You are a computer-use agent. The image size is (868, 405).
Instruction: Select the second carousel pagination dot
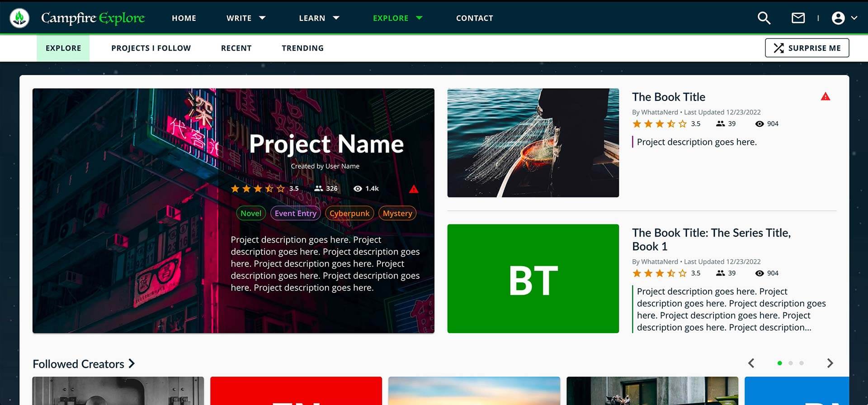790,363
